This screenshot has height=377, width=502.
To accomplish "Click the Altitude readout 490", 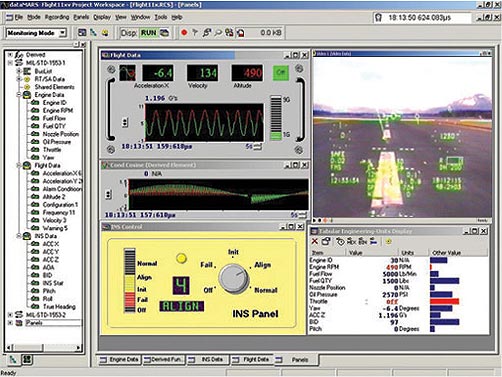I will click(x=247, y=73).
